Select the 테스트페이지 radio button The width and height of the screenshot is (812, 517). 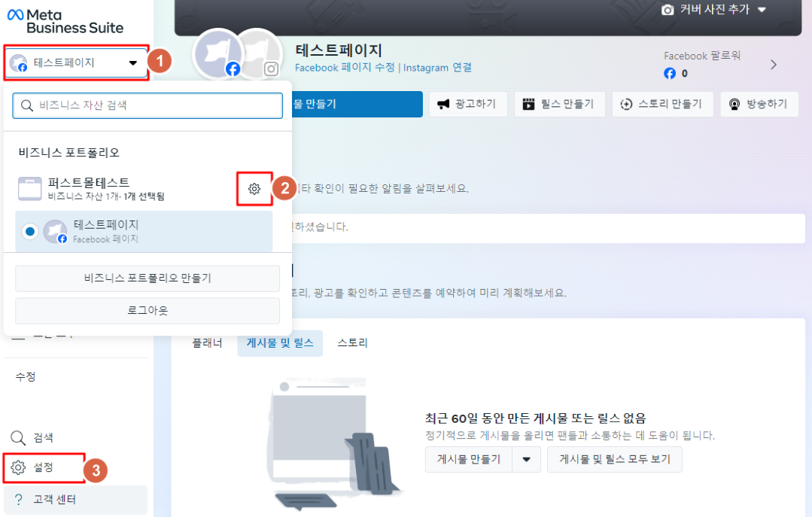(x=30, y=232)
